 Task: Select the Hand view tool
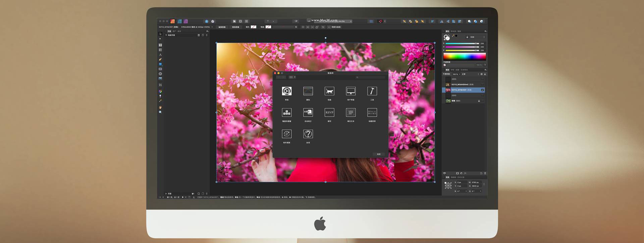click(160, 107)
